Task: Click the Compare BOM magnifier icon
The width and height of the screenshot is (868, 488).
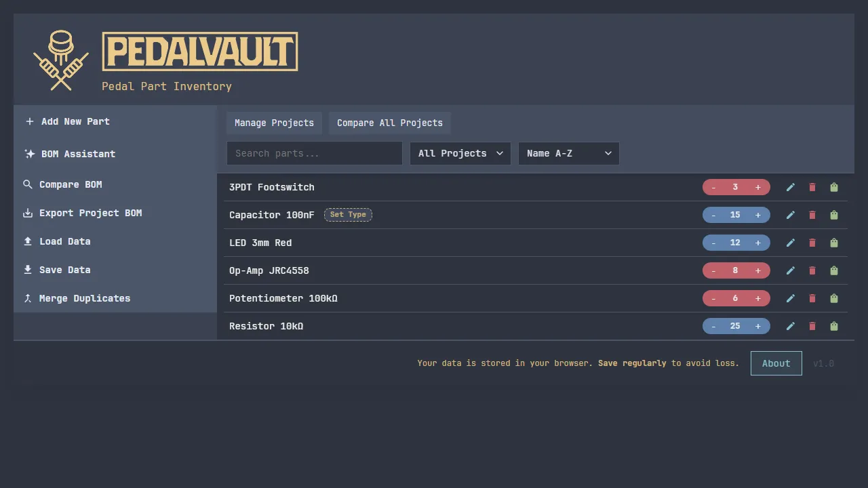Action: point(28,184)
